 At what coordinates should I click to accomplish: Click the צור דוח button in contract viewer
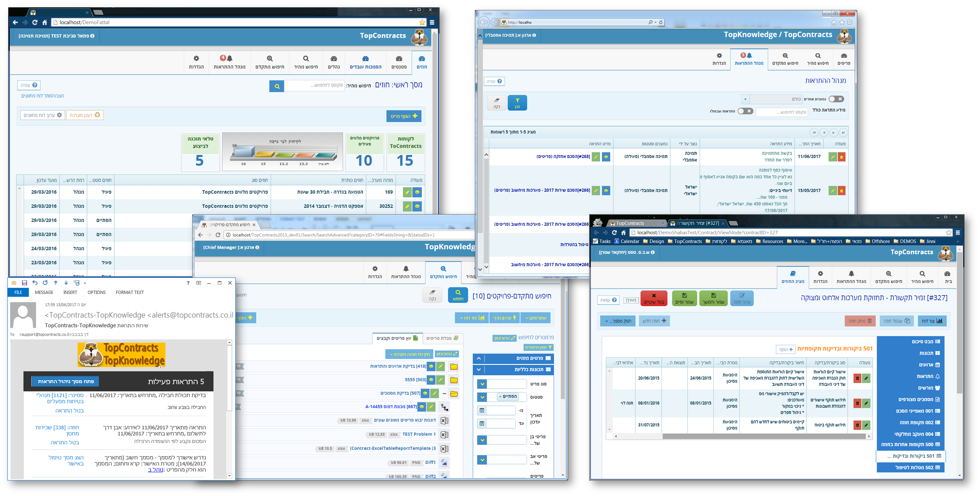click(x=932, y=321)
